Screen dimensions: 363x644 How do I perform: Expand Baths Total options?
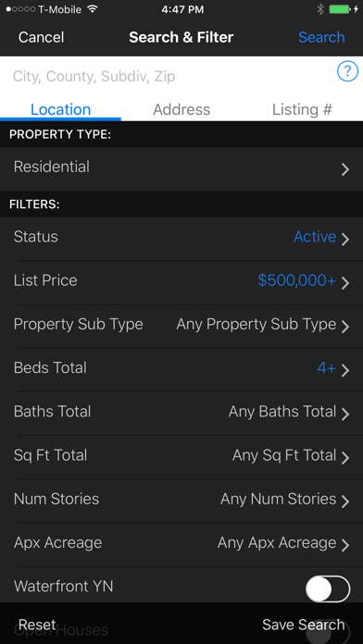click(x=181, y=414)
